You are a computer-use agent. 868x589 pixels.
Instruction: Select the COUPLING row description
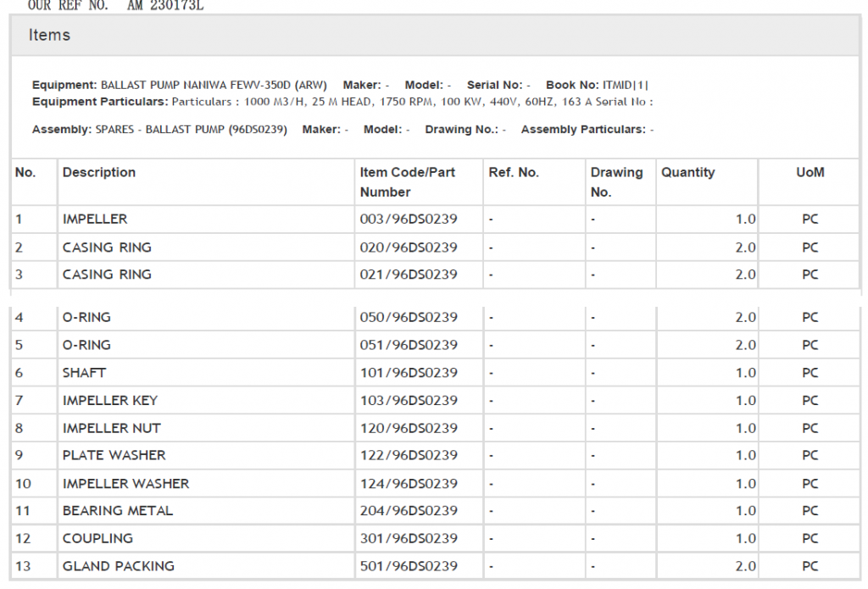tap(97, 538)
